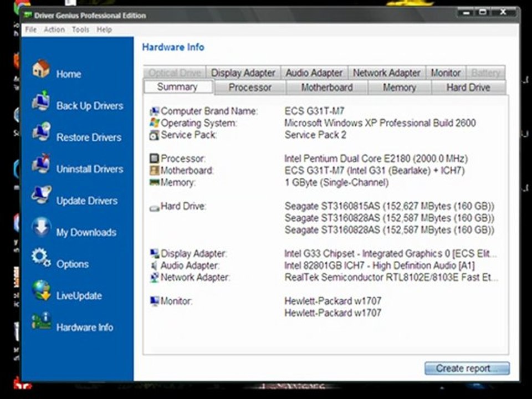
Task: Click Driver Genius title bar app icon
Action: (x=28, y=16)
